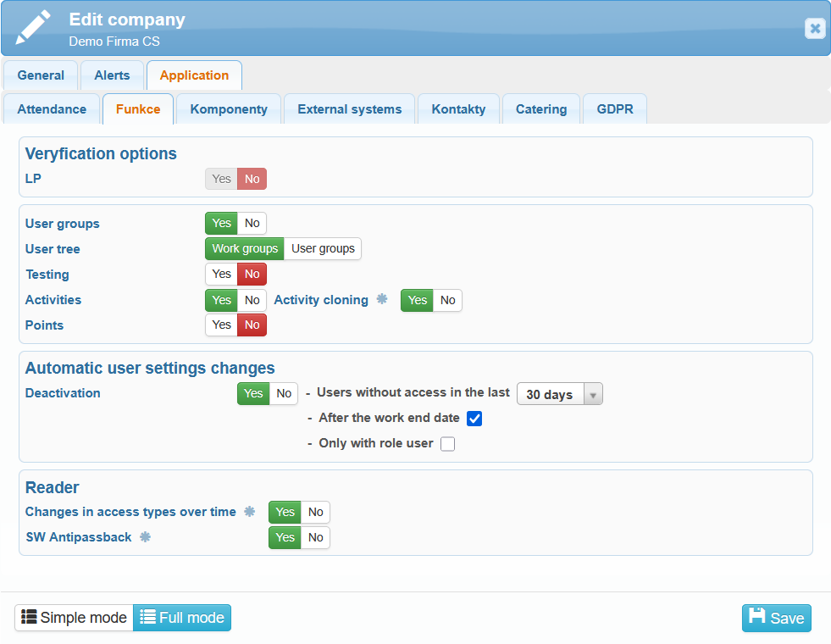Open the External systems tab
The image size is (831, 644).
(349, 109)
